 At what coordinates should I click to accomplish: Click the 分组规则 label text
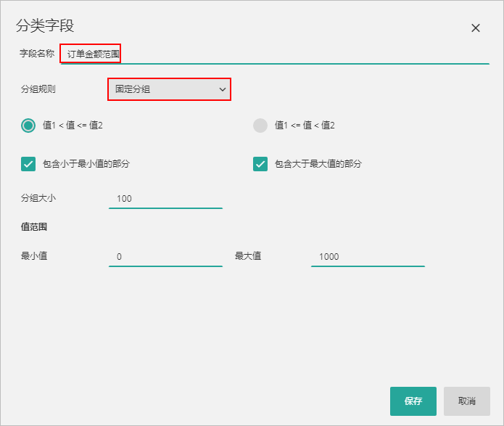coord(38,89)
